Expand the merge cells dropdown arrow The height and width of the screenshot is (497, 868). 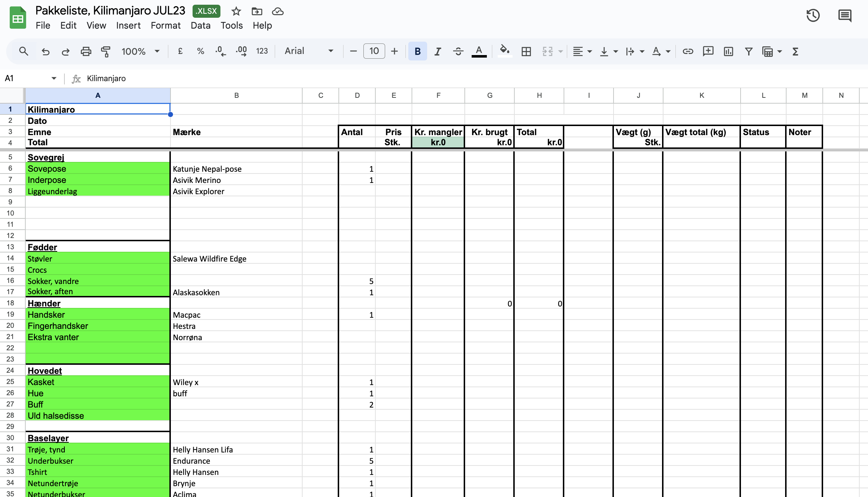point(560,51)
